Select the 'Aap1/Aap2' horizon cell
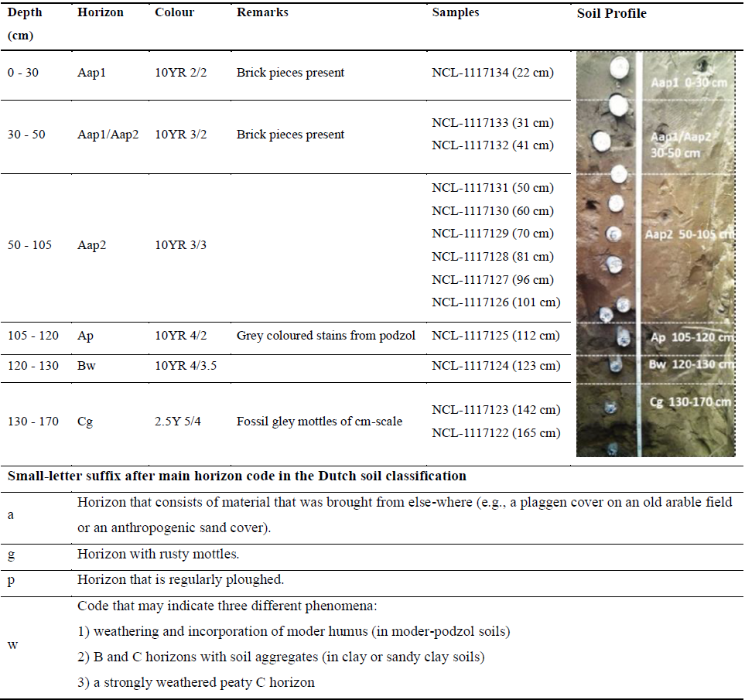Image resolution: width=745 pixels, height=700 pixels. tap(108, 135)
